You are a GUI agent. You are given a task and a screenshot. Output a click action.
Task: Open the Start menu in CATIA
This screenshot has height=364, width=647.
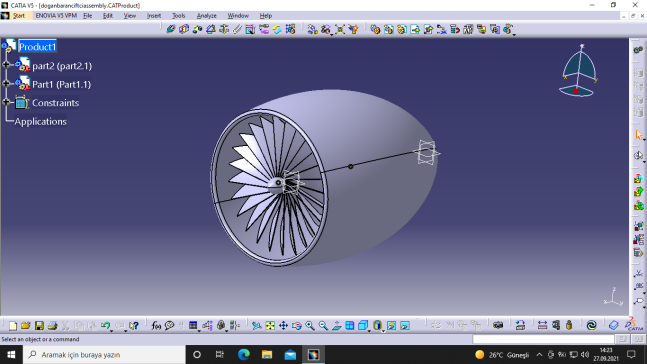(x=19, y=16)
